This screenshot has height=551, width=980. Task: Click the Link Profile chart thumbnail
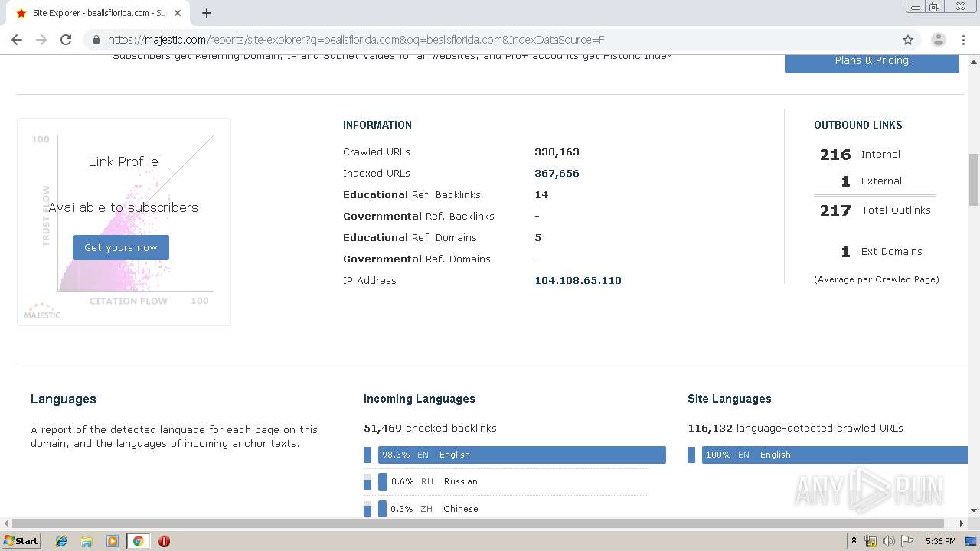click(x=124, y=222)
